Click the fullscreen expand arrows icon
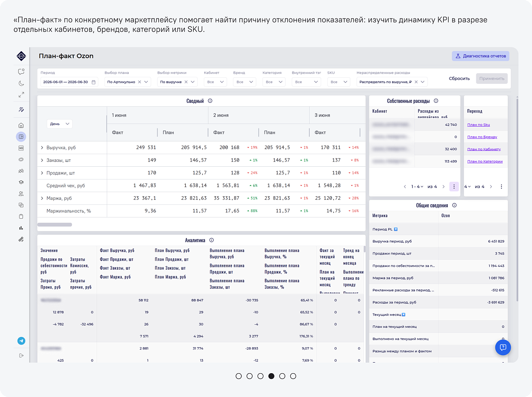The height and width of the screenshot is (397, 532). tap(21, 94)
